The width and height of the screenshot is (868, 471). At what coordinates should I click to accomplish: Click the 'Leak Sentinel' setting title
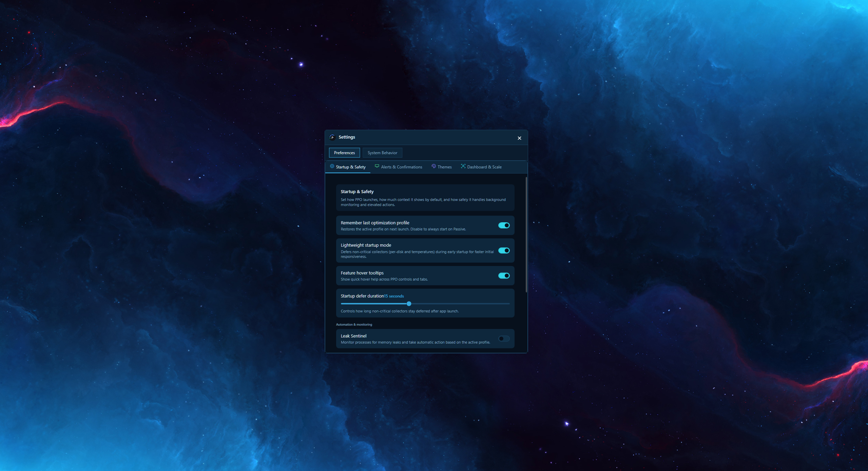353,336
